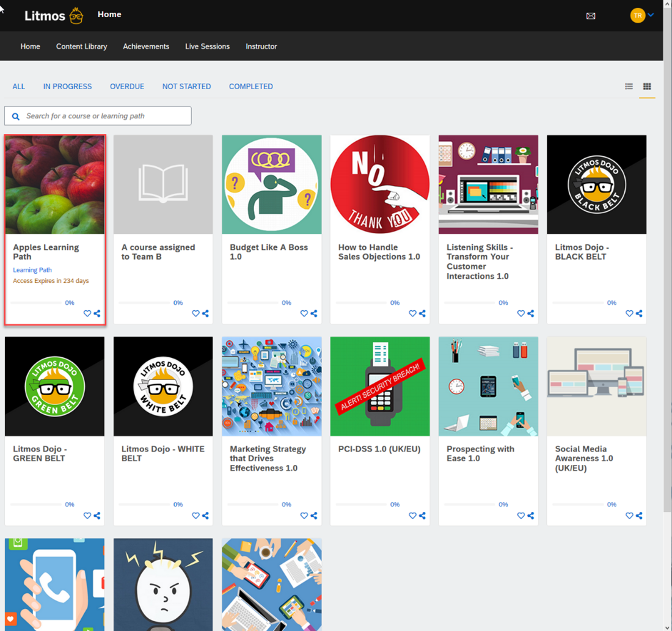The height and width of the screenshot is (631, 672).
Task: Open the phone call course thumbnail
Action: click(x=55, y=585)
